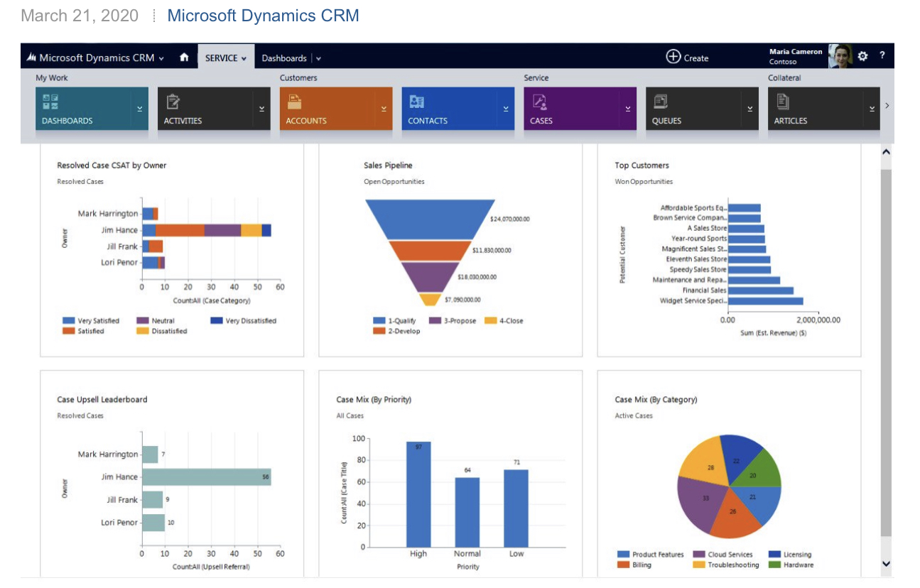Click the Dashboards breadcrumb label
This screenshot has height=588, width=920.
point(284,58)
